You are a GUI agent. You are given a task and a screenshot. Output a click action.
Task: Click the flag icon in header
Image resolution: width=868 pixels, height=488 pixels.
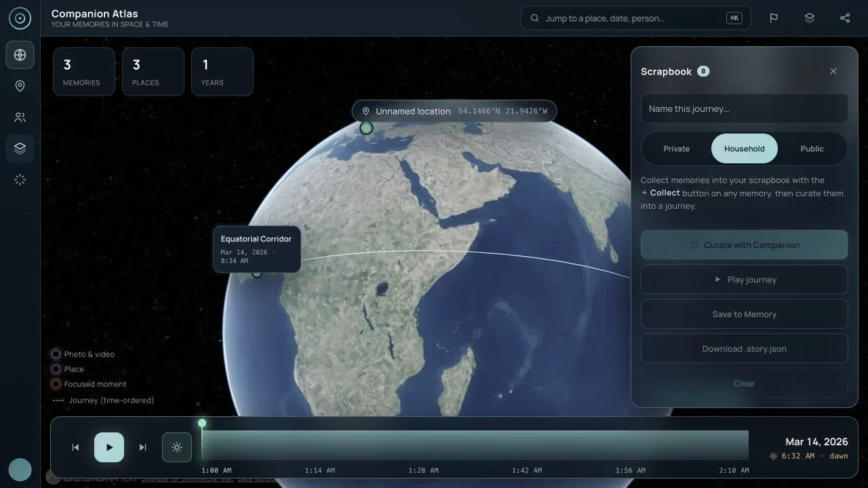click(x=774, y=18)
